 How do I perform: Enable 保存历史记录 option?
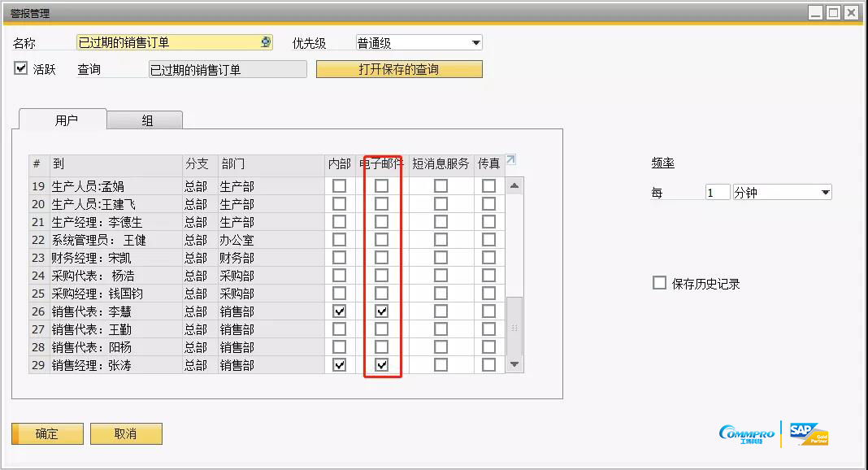(x=659, y=282)
